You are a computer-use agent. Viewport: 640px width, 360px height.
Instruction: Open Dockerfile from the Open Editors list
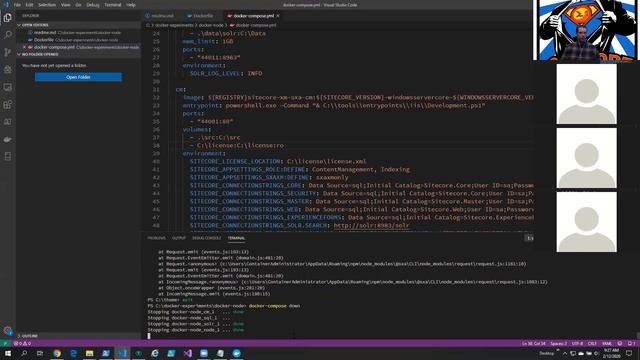click(x=78, y=40)
